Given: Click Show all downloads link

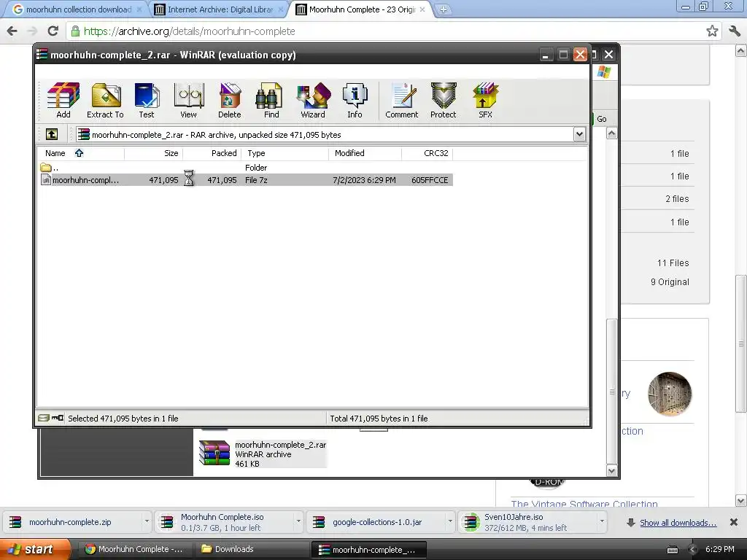Looking at the screenshot, I should (678, 522).
